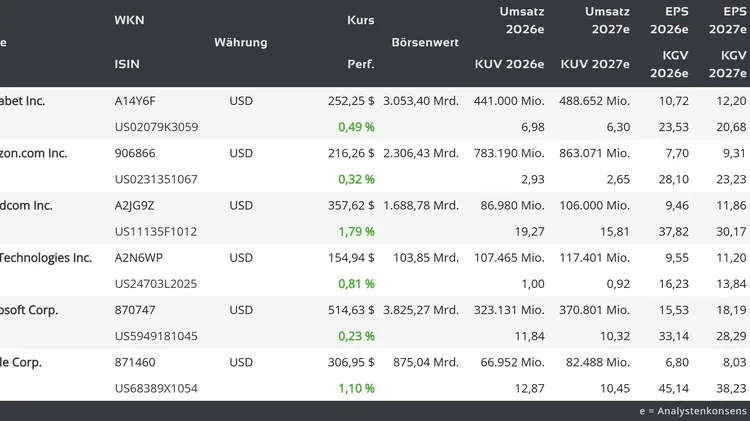Open the Broadcom Inc. stock entry
The width and height of the screenshot is (750, 421).
point(26,205)
